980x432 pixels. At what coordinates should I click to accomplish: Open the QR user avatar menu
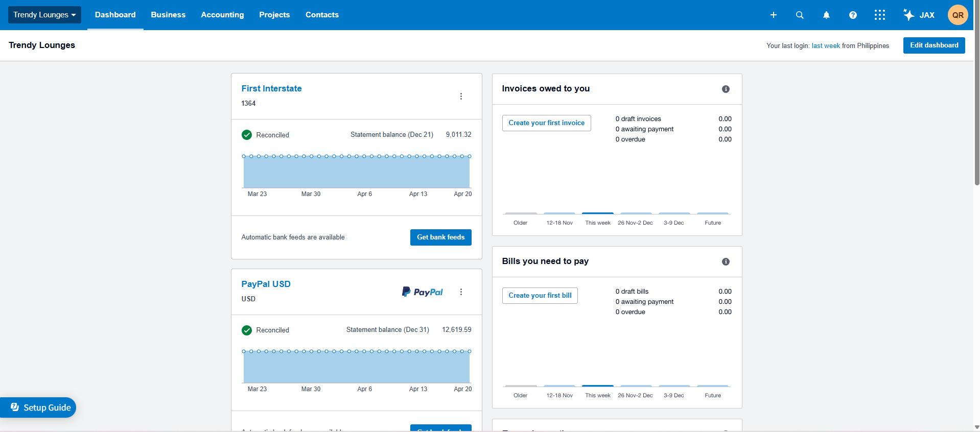tap(958, 15)
